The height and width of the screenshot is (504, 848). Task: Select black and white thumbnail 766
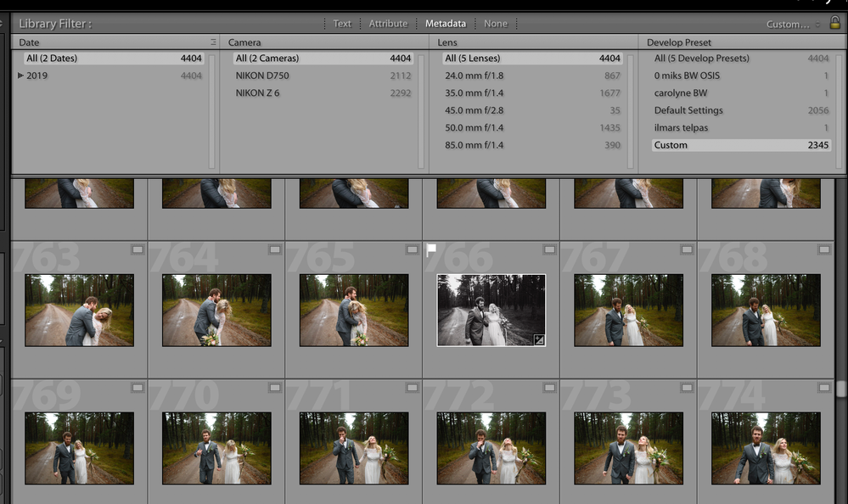click(491, 310)
